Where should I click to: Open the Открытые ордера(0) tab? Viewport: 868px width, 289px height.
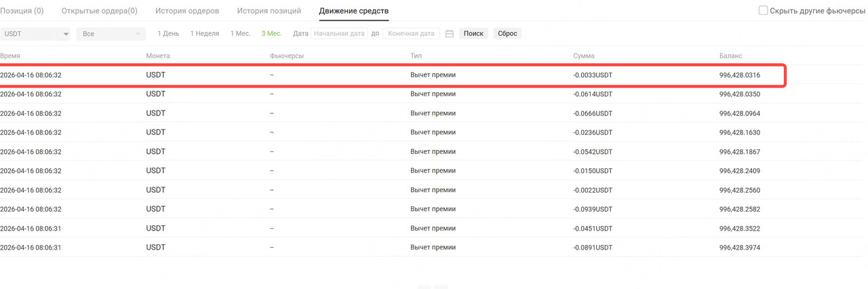99,11
